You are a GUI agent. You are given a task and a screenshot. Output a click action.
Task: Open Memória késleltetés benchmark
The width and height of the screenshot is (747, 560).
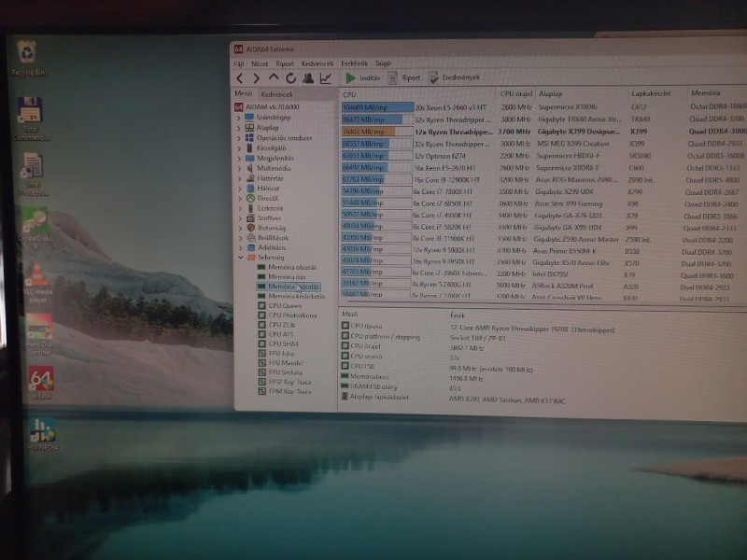(291, 296)
